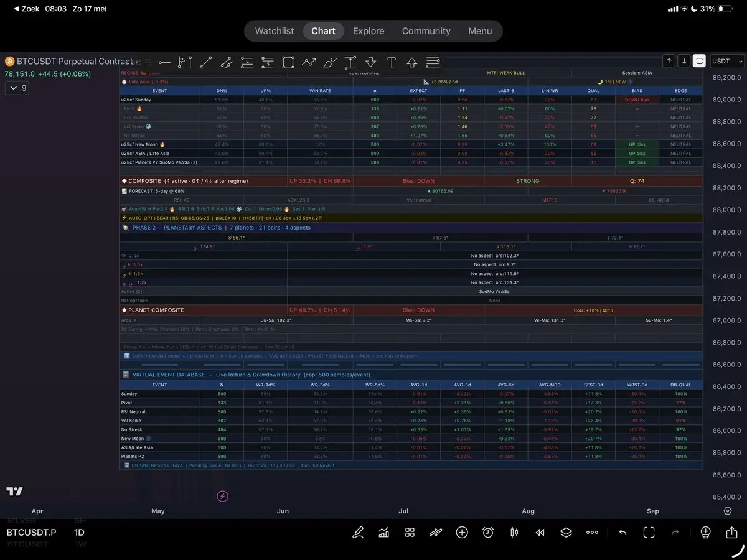The width and height of the screenshot is (747, 560).
Task: Click the up arrow beside USDT selector
Action: click(669, 61)
